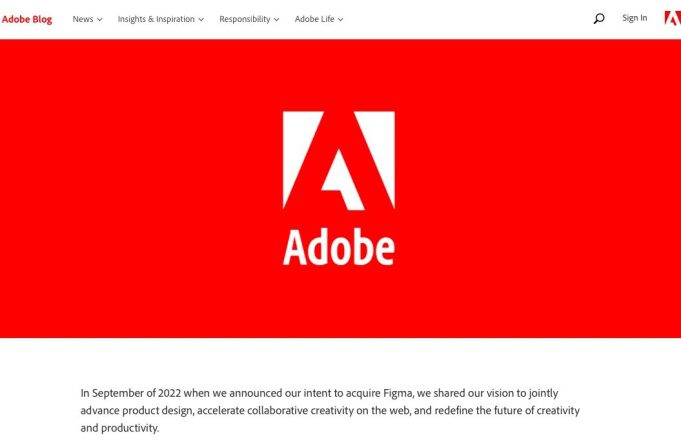Open the Responsibility menu label

[x=245, y=19]
